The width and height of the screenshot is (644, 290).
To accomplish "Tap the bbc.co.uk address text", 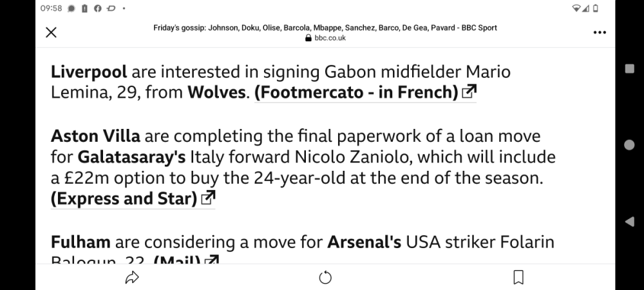I will click(330, 38).
